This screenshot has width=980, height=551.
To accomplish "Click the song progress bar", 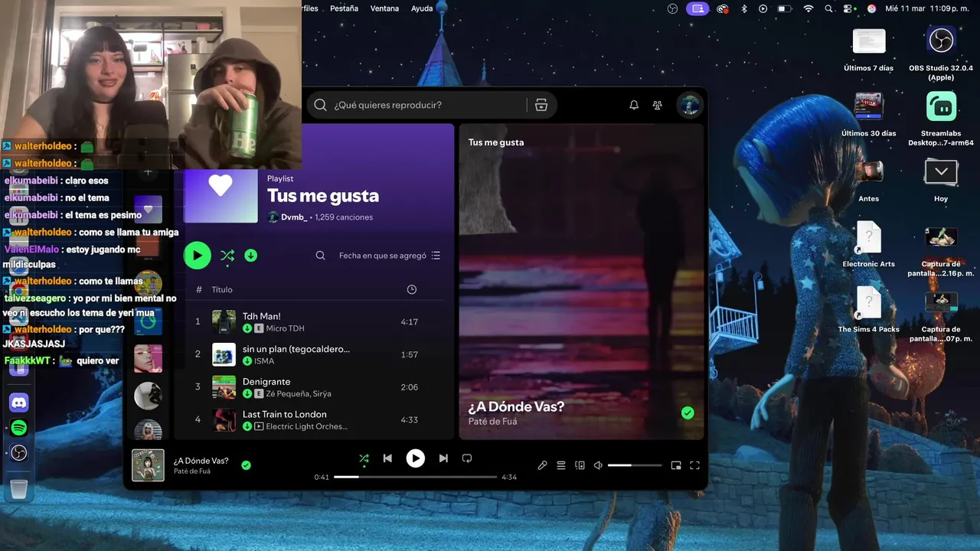I will point(416,477).
